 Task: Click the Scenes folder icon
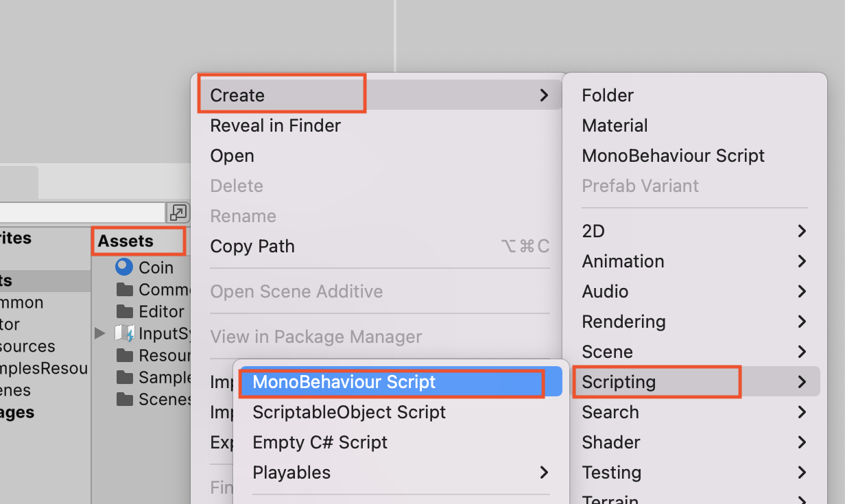(124, 399)
